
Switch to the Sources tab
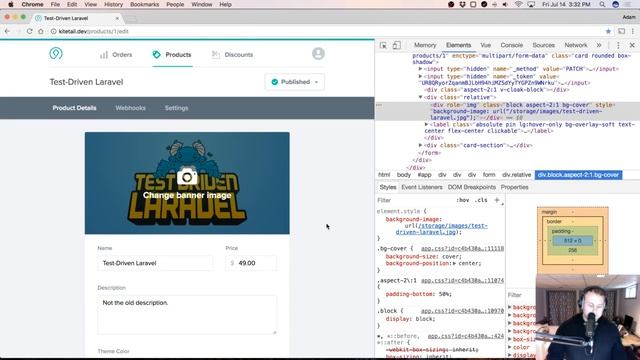pos(543,45)
